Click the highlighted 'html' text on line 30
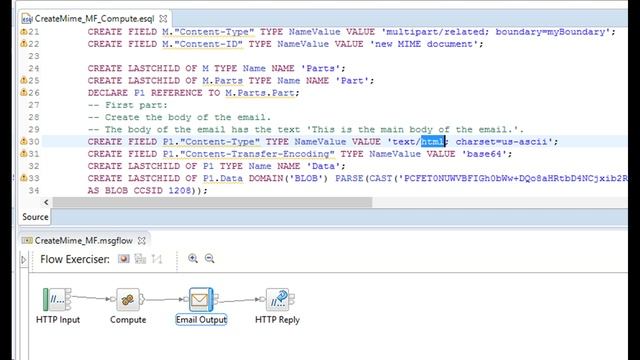Image resolution: width=640 pixels, height=360 pixels. tap(433, 142)
